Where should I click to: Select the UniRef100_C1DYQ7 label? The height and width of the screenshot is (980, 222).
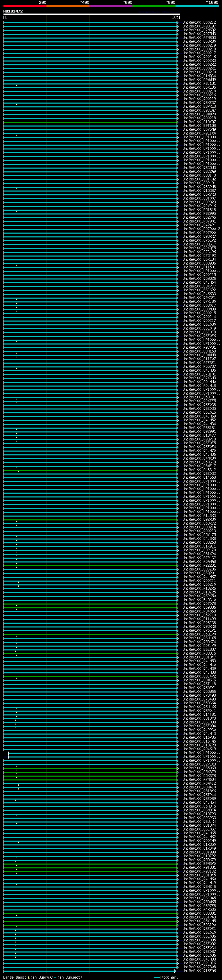tap(199, 122)
